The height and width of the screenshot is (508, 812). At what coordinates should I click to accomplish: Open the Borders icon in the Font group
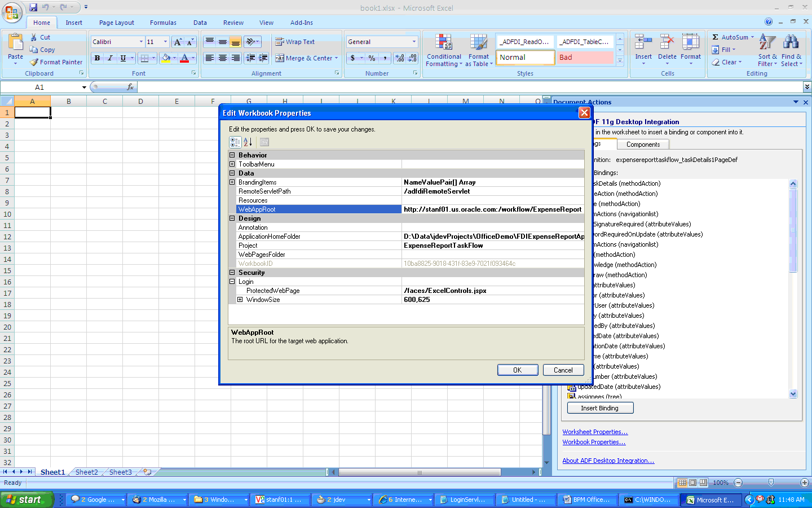pos(144,58)
